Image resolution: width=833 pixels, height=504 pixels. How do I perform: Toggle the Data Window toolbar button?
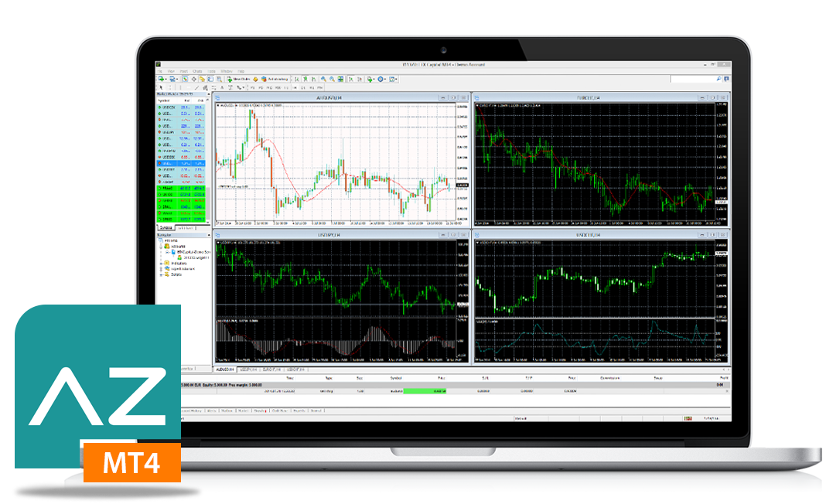click(194, 79)
